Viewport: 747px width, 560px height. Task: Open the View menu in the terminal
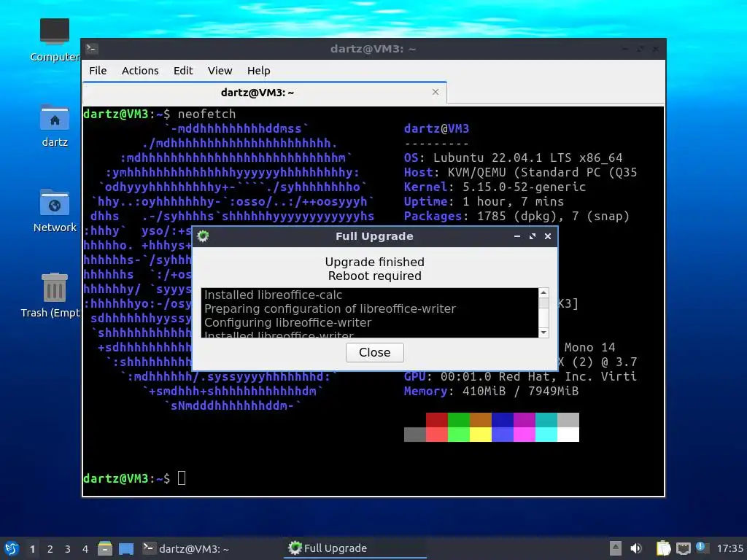(220, 71)
